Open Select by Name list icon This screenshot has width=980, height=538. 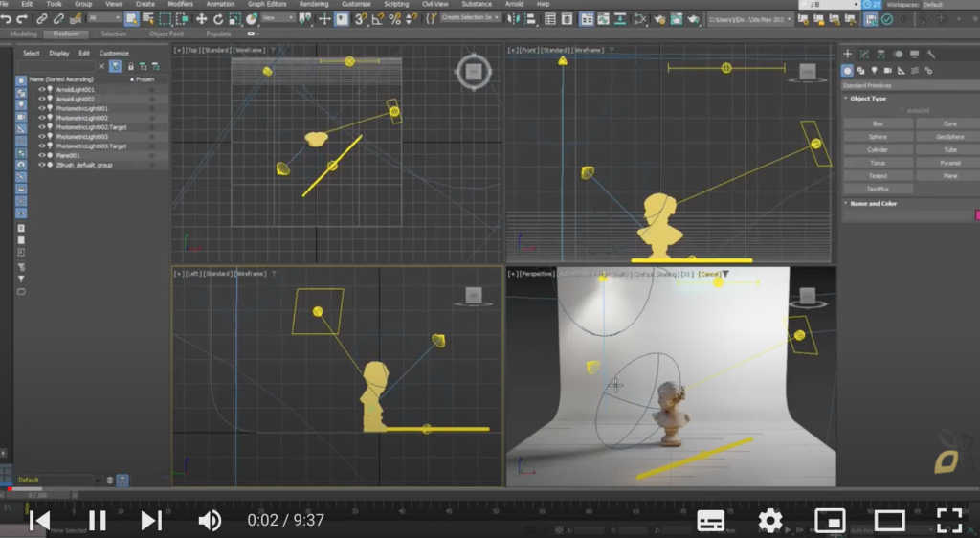point(148,19)
